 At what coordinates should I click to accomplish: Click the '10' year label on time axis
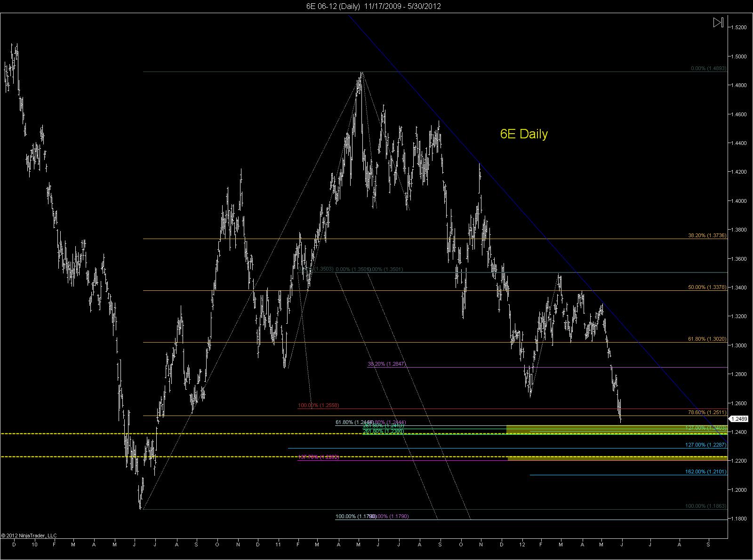point(35,544)
